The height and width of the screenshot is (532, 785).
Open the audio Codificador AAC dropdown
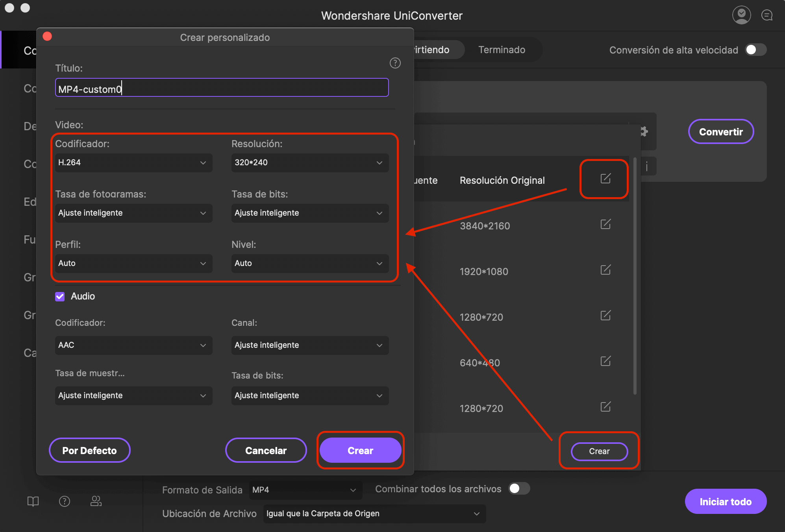(x=134, y=345)
